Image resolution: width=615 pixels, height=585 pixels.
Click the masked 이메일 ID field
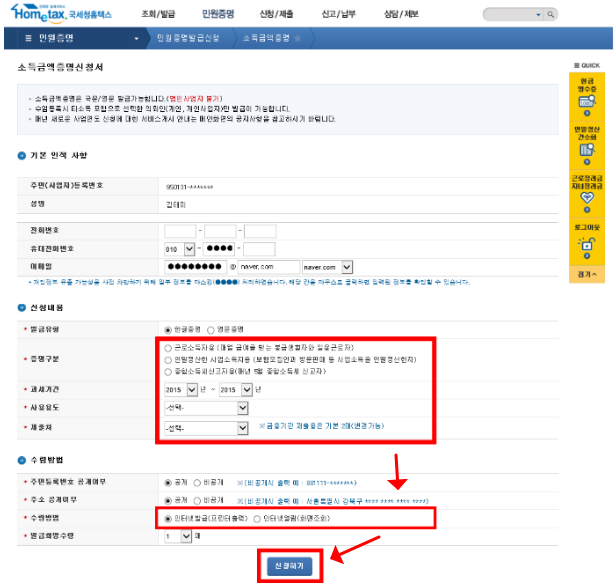[x=195, y=267]
